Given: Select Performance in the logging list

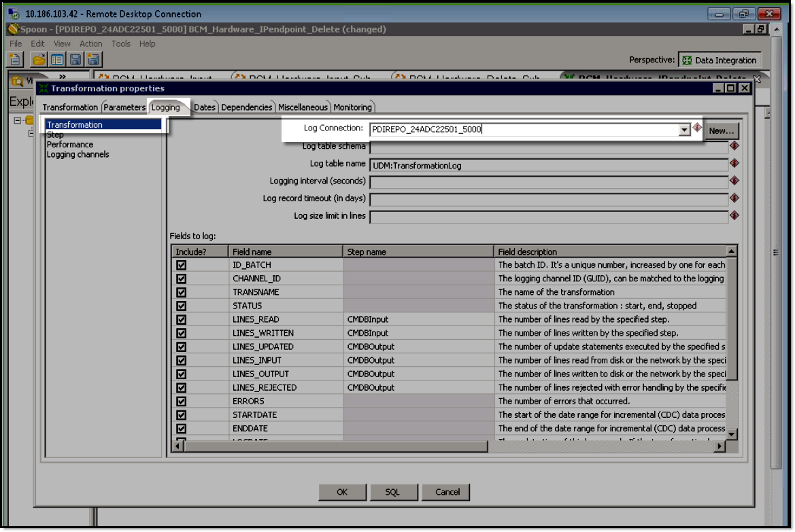Looking at the screenshot, I should tap(70, 145).
